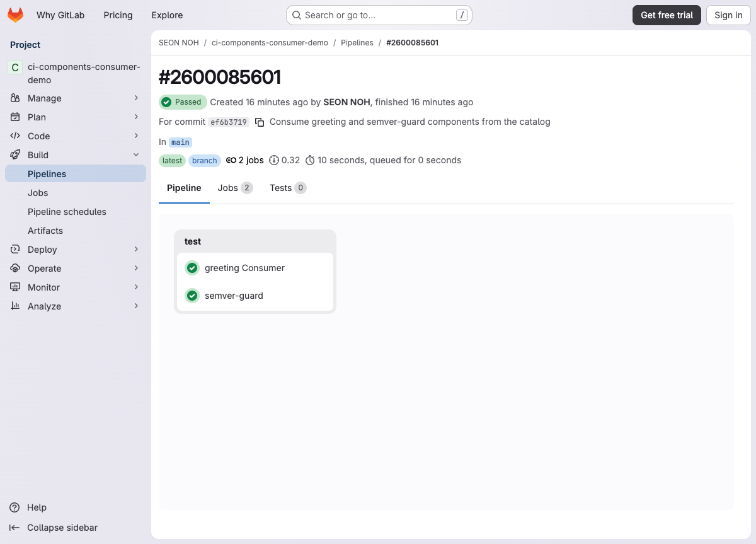The height and width of the screenshot is (544, 756).
Task: Expand the Monitor menu chevron
Action: click(136, 287)
